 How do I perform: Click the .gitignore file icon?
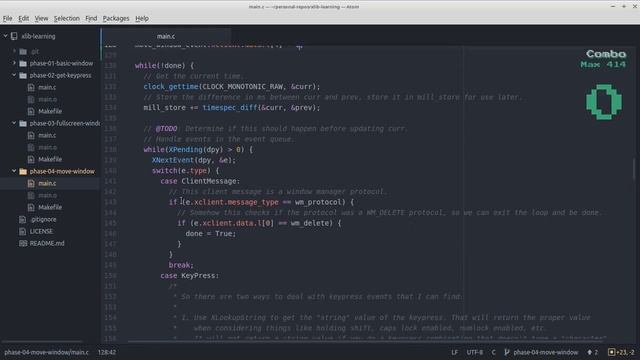[23, 220]
